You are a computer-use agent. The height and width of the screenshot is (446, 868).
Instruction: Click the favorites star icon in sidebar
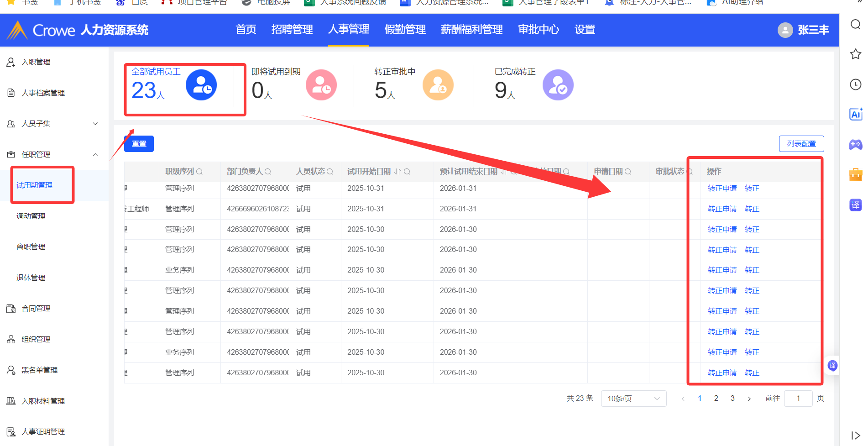[855, 54]
